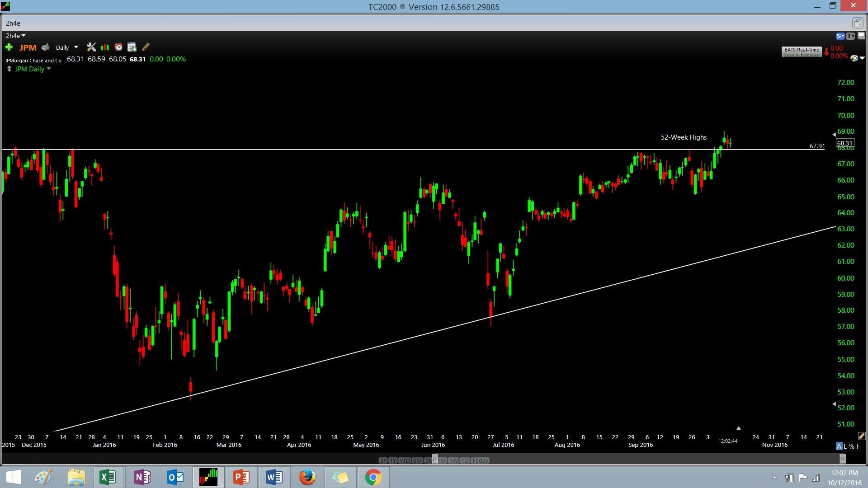This screenshot has width=868, height=488.
Task: Click the floppy disk save icon
Action: coord(861,36)
